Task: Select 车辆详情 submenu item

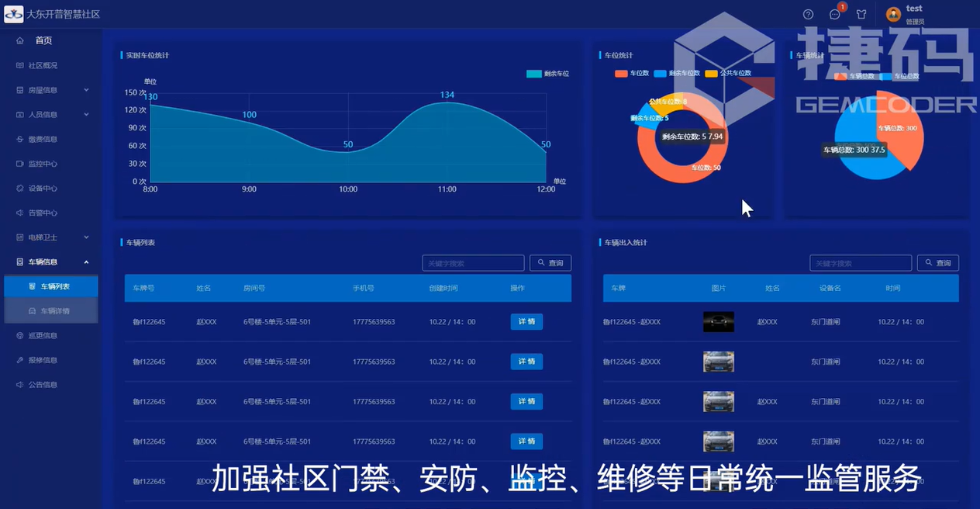Action: 54,311
